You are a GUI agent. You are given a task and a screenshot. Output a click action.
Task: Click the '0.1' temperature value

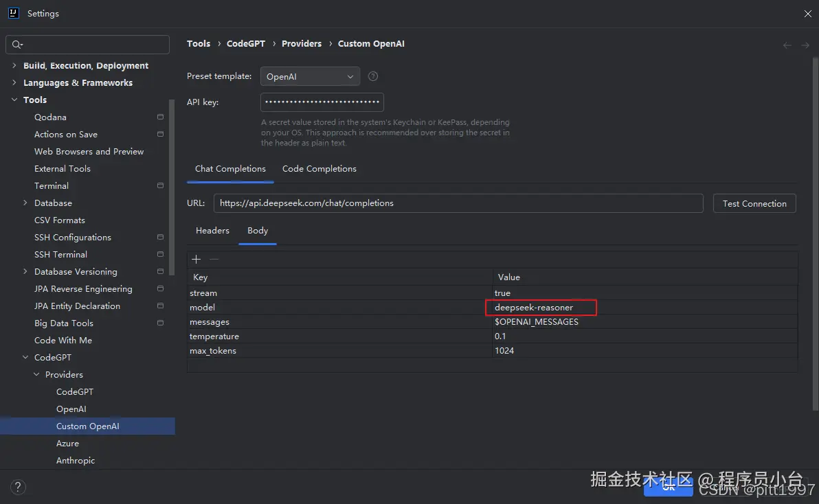point(500,336)
